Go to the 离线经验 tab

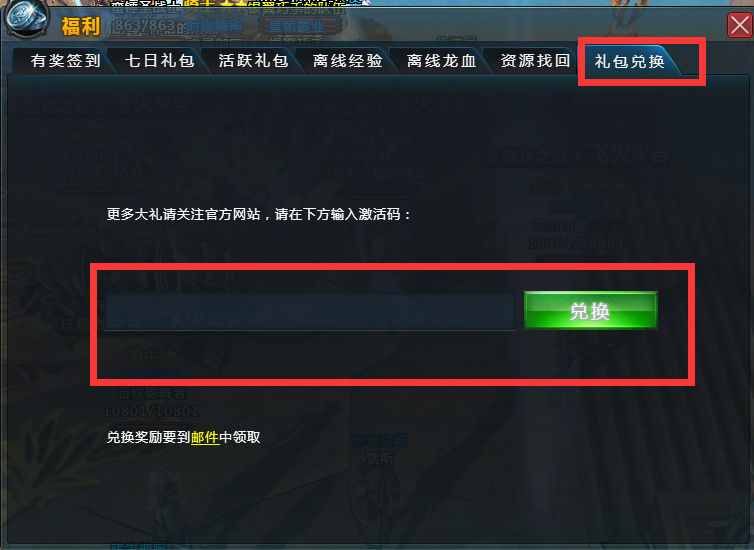[348, 61]
